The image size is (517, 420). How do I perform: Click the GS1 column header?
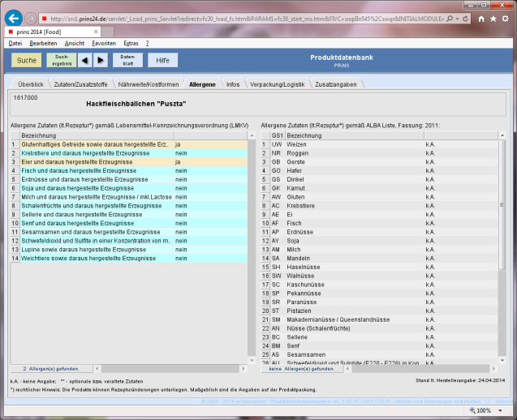(x=276, y=135)
